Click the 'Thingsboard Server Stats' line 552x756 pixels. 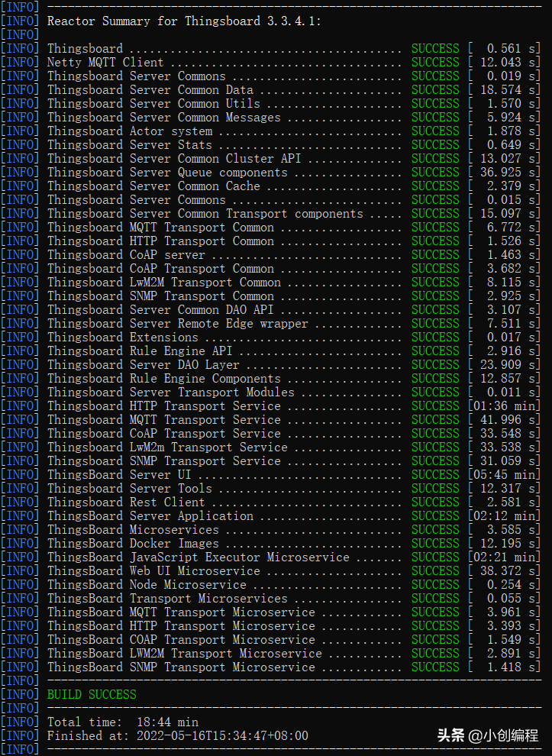(x=270, y=144)
